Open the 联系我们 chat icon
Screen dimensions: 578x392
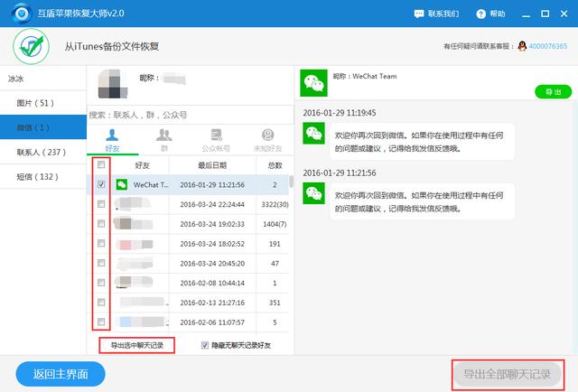tap(419, 14)
